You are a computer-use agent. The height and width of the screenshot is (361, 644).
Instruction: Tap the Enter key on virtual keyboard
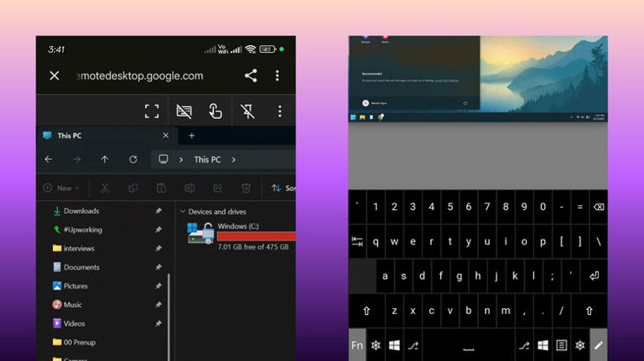(594, 276)
